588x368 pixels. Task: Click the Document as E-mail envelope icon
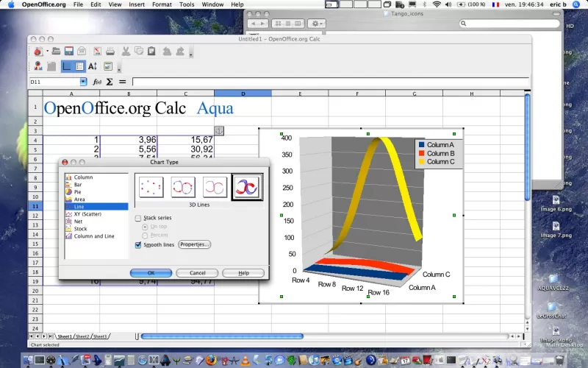click(x=82, y=51)
